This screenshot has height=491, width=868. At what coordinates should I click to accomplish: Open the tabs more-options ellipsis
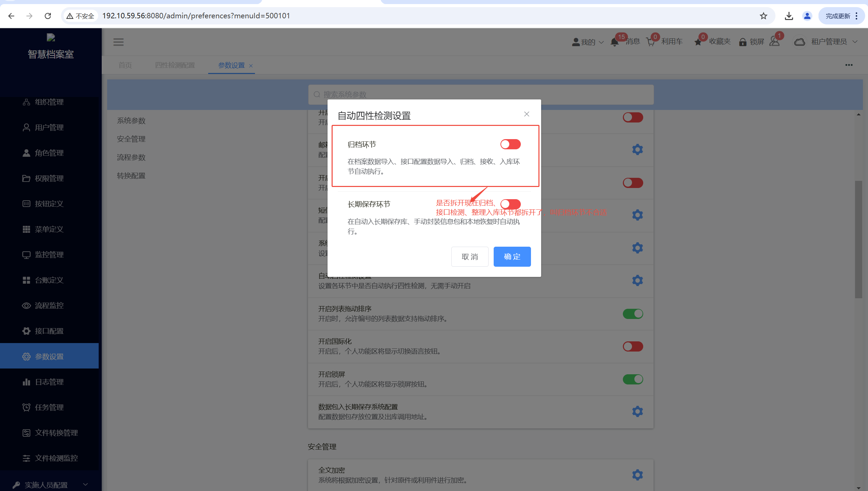tap(849, 65)
